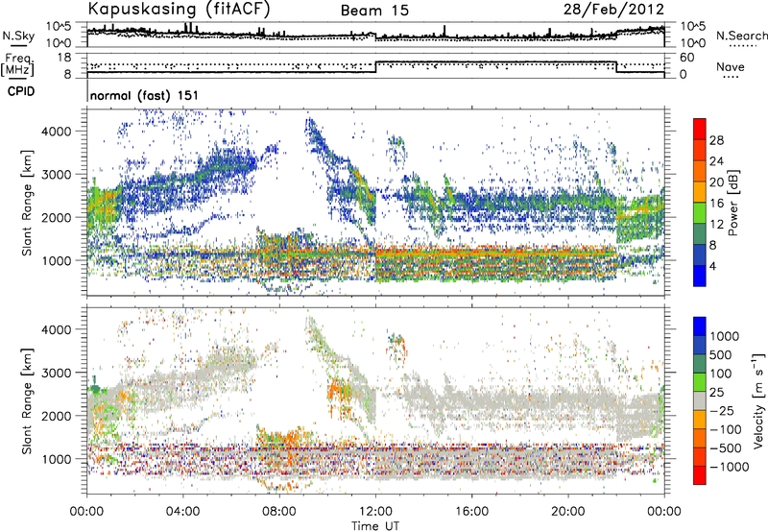Click the '16' label on Power colorbar

coord(716,204)
